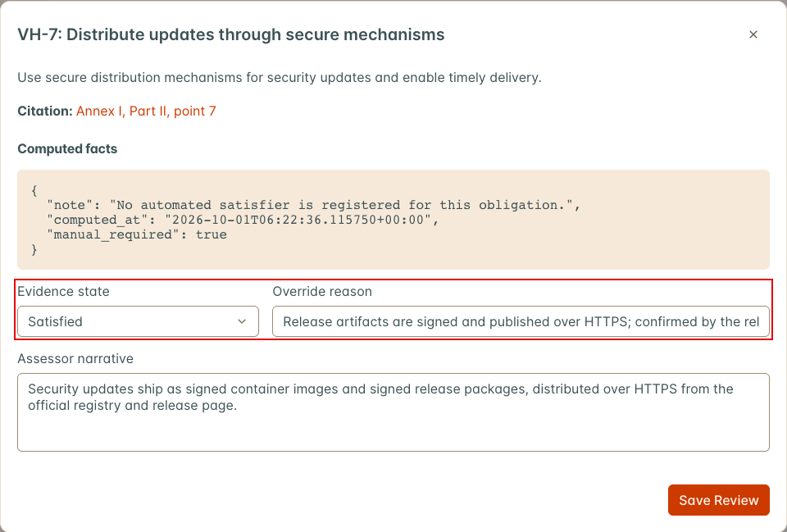Focus the Override reason text field
787x532 pixels.
tap(521, 321)
